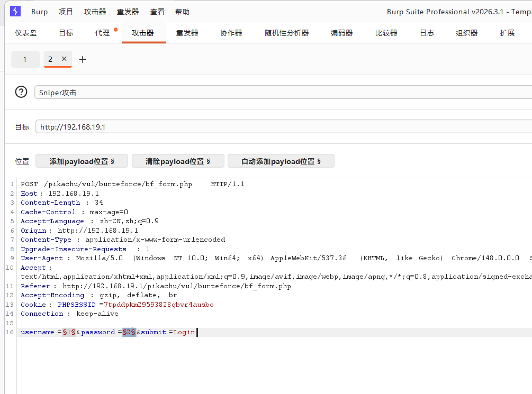
Task: Click 清除payload位置 § button
Action: pyautogui.click(x=178, y=161)
